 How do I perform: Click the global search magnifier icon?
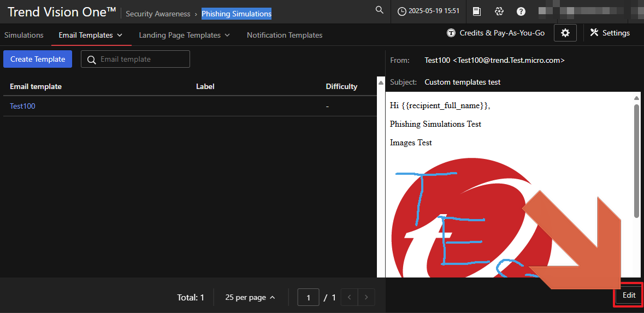click(380, 10)
